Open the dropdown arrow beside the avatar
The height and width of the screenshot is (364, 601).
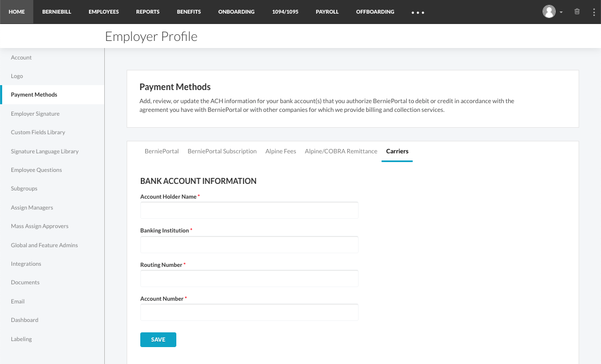(561, 12)
